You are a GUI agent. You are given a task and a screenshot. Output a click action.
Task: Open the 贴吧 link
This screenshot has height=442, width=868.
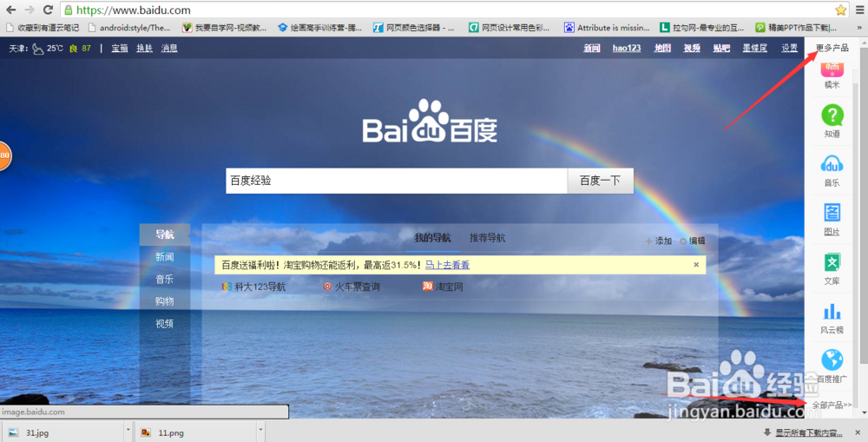(721, 48)
